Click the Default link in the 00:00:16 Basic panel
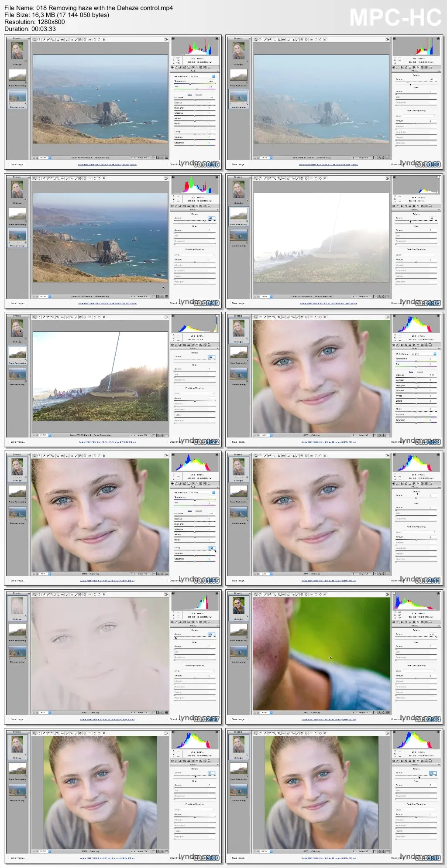The height and width of the screenshot is (868, 447). pos(199,94)
